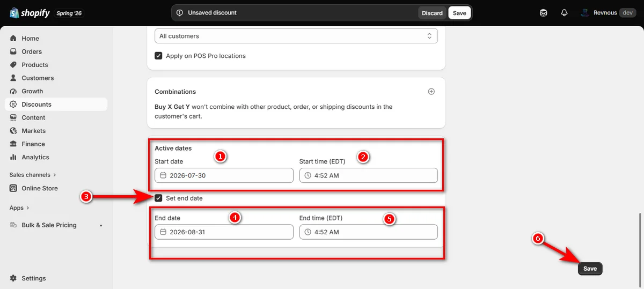644x289 pixels.
Task: Click the bottom Save button
Action: click(x=590, y=269)
